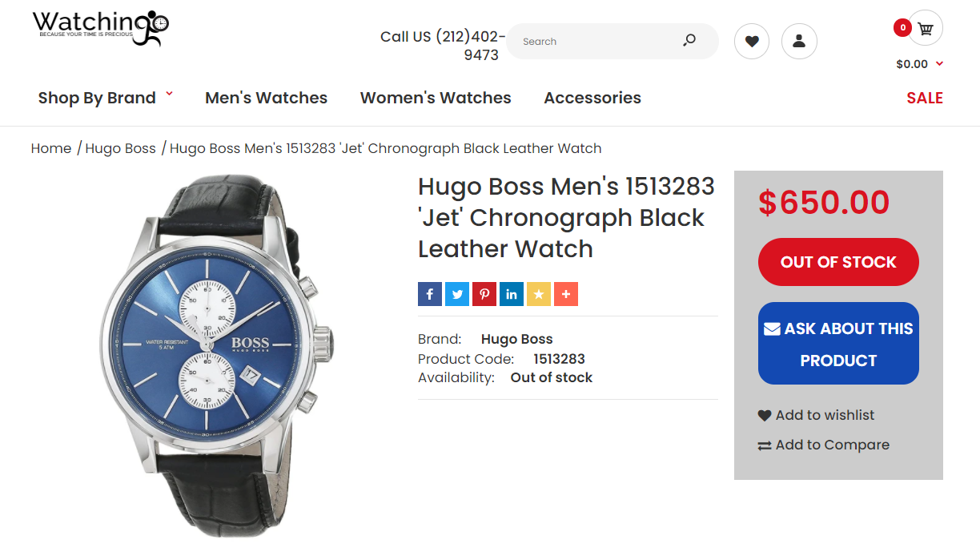Screen dimensions: 980x548
Task: Open the Women's Watches menu
Action: pos(436,98)
